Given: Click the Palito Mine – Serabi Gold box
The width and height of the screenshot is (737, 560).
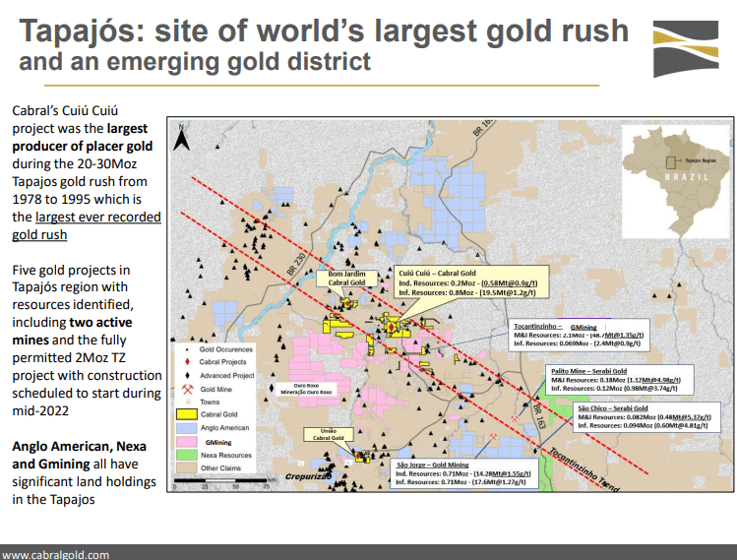Looking at the screenshot, I should (619, 380).
